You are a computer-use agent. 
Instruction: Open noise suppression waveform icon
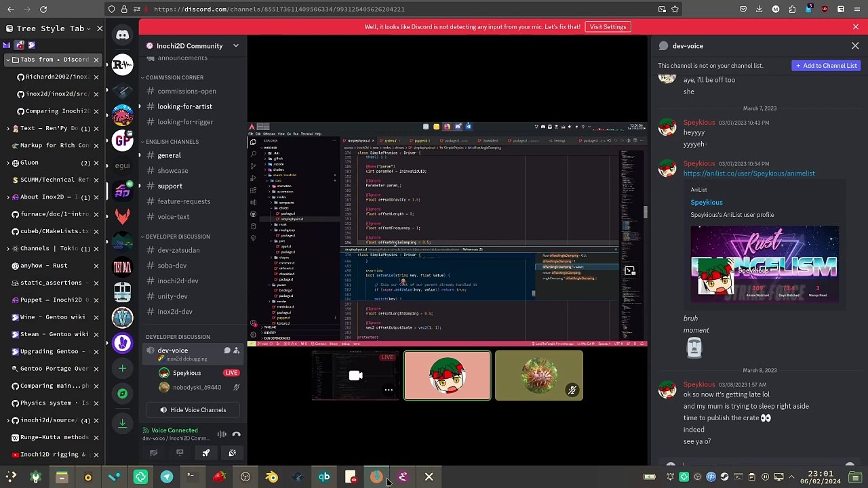pos(222,434)
